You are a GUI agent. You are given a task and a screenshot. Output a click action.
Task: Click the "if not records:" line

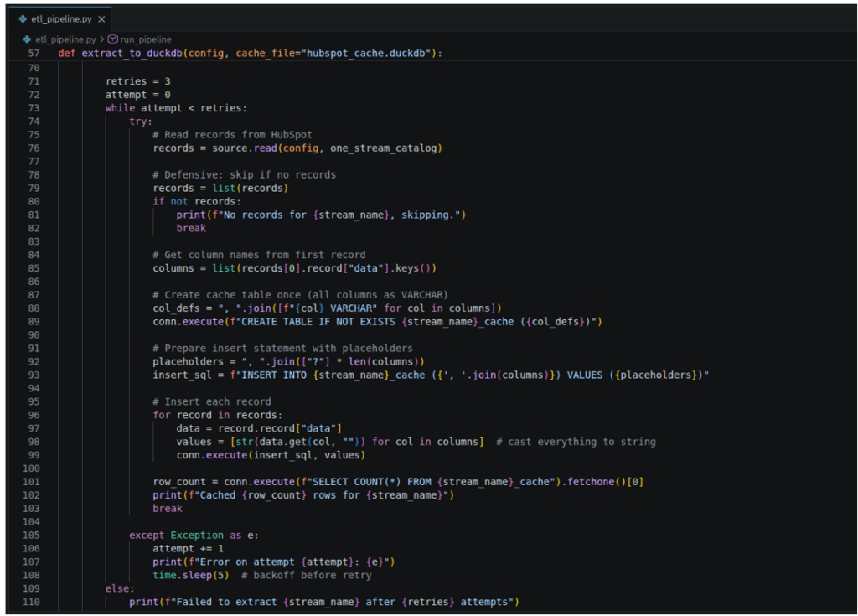click(197, 201)
